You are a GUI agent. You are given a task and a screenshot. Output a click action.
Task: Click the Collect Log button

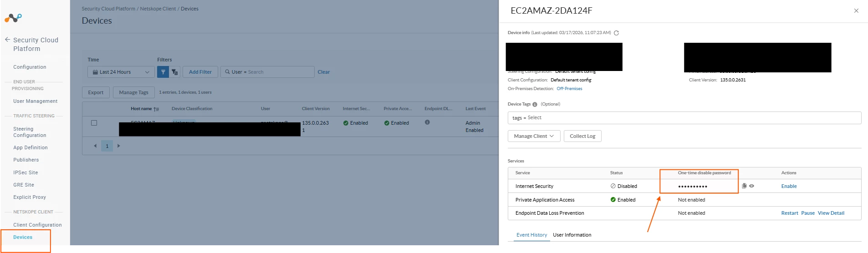[x=582, y=136]
